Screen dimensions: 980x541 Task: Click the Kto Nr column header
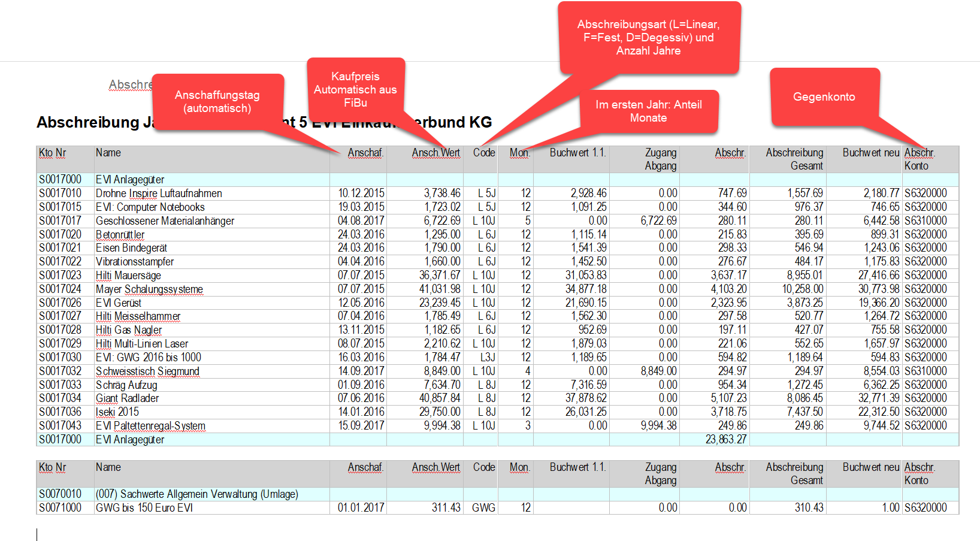53,153
